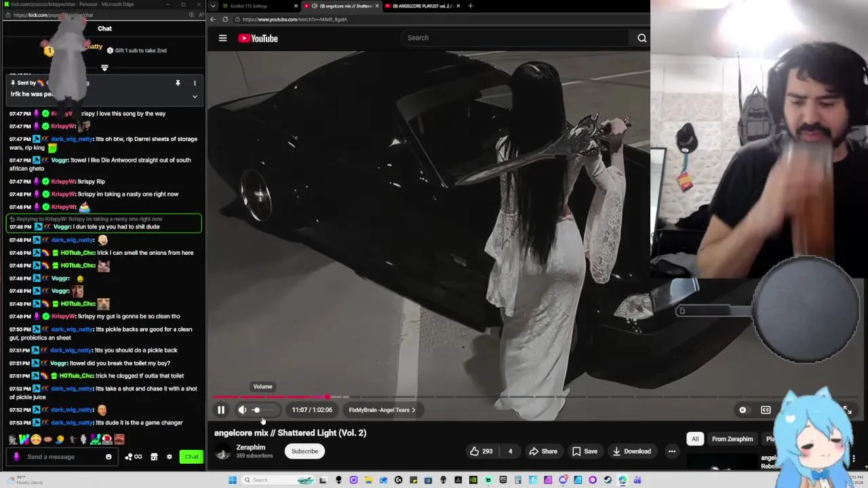The height and width of the screenshot is (488, 868).
Task: Open channel points infinity icon
Action: point(134,457)
